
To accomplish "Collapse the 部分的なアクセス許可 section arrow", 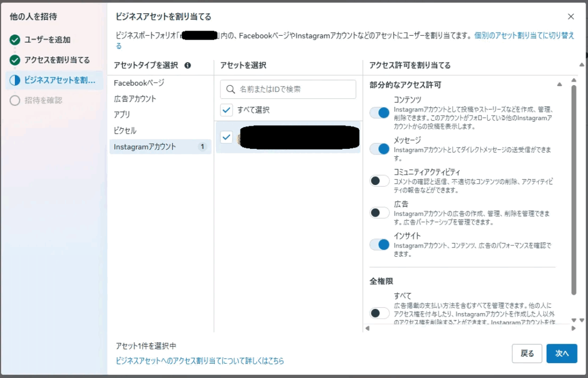I will click(559, 85).
